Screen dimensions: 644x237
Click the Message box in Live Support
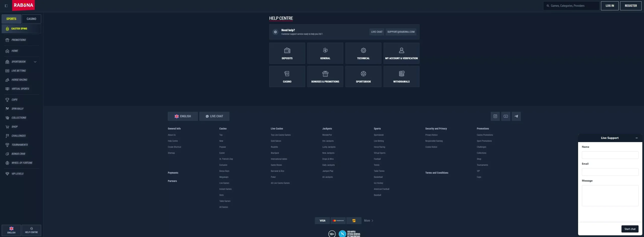click(610, 196)
